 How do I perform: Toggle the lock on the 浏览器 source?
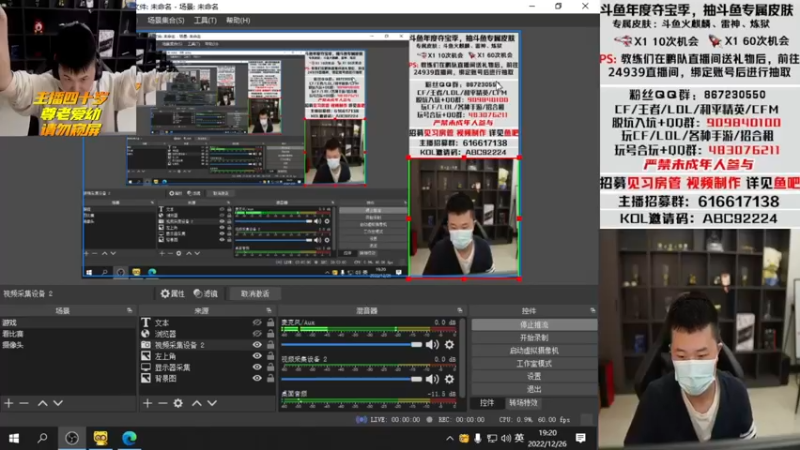(270, 334)
